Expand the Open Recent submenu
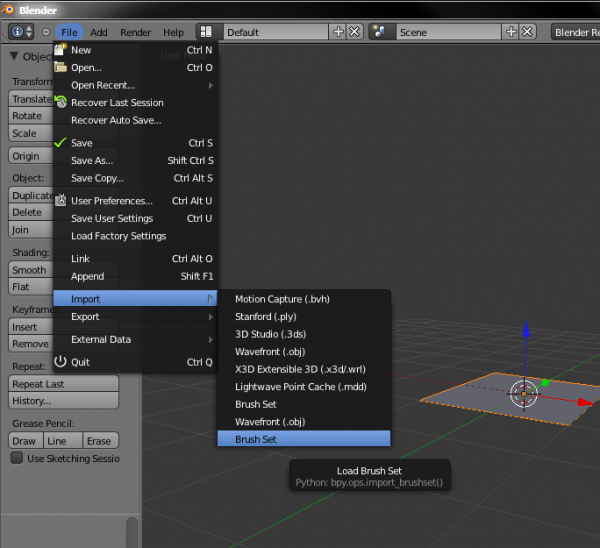Viewport: 600px width, 548px height. (136, 85)
